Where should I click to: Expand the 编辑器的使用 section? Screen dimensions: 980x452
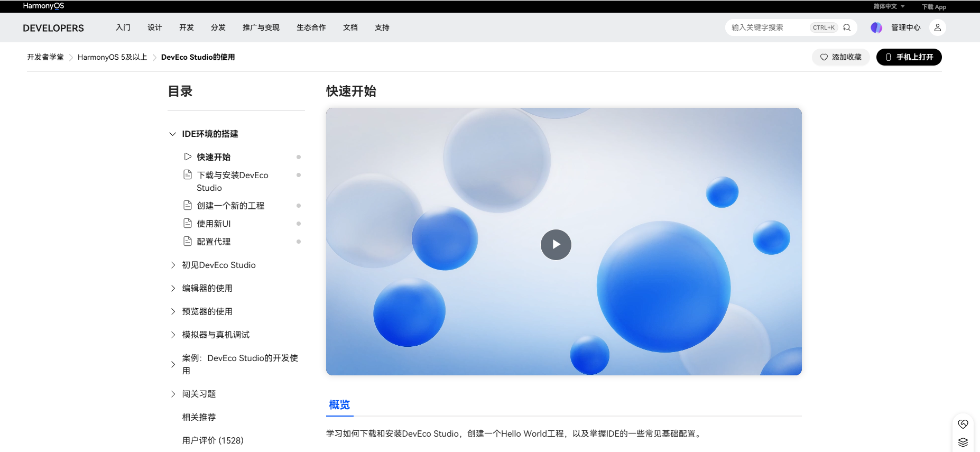coord(173,288)
